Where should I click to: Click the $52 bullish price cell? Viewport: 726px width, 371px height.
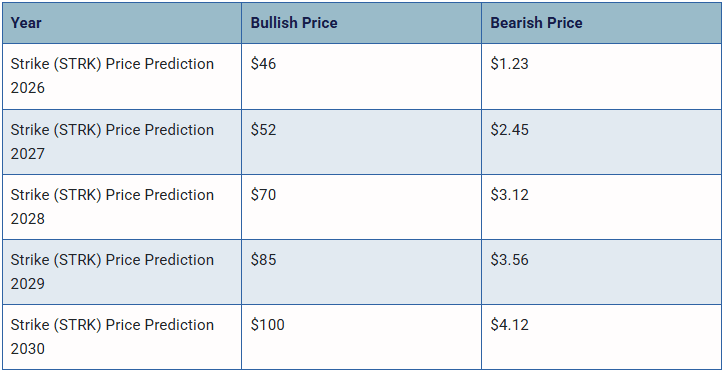[361, 142]
